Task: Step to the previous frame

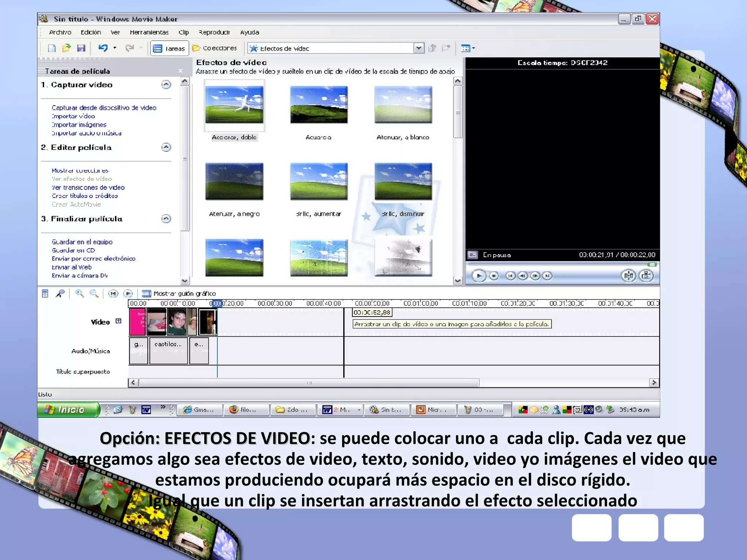Action: [523, 276]
